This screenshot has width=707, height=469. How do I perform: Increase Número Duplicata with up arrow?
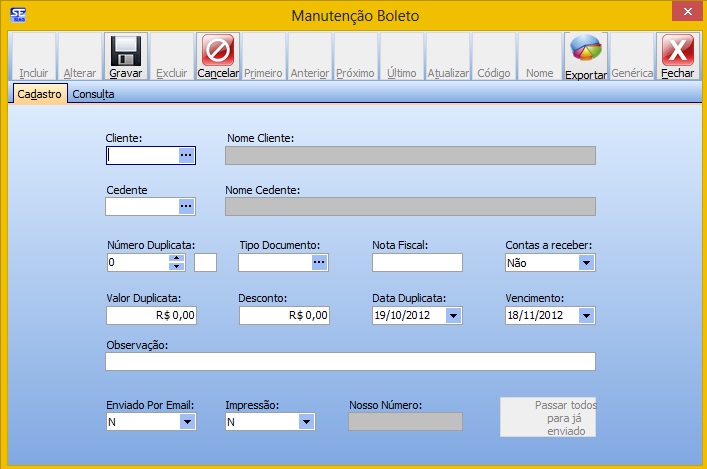click(176, 258)
